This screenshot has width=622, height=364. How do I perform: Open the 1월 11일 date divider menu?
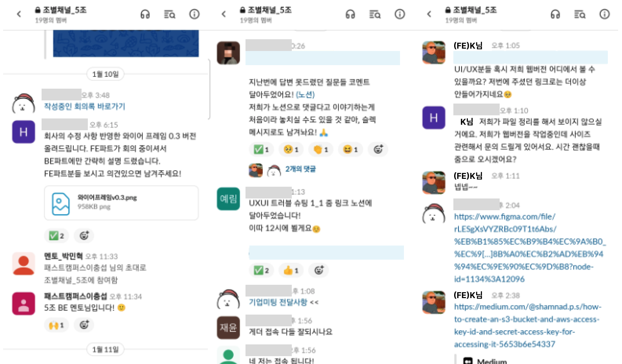(105, 349)
